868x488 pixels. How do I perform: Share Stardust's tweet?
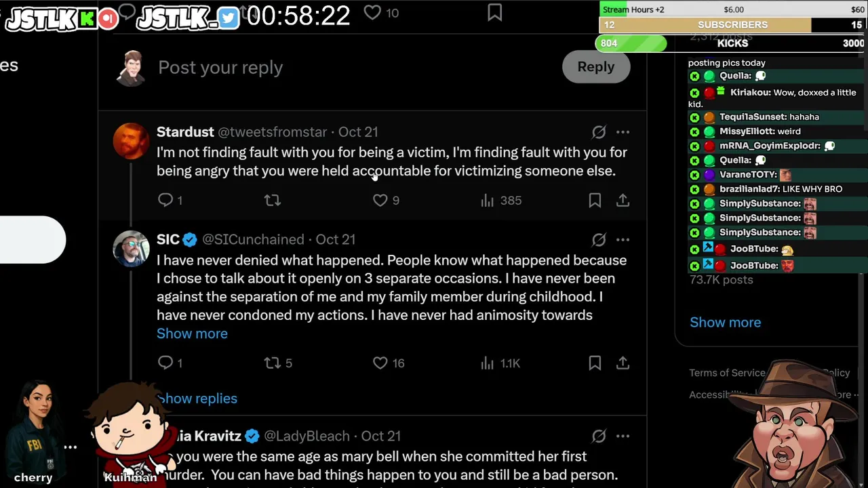point(623,200)
